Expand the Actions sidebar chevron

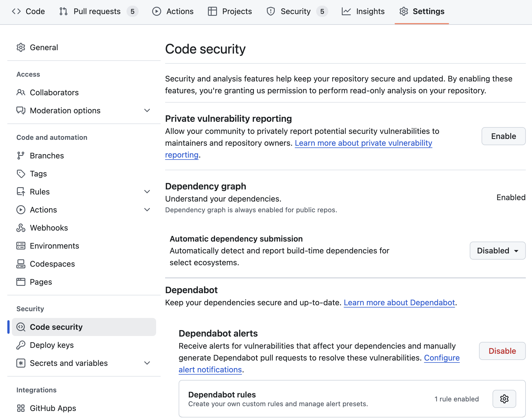coord(147,210)
